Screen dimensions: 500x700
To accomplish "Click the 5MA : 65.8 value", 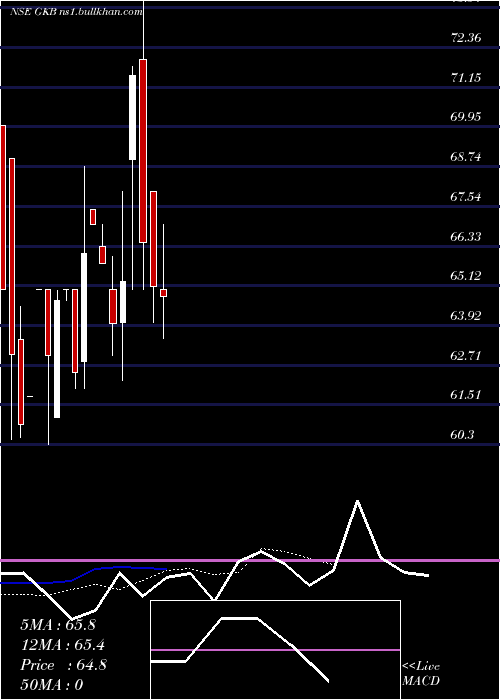I will tap(58, 625).
